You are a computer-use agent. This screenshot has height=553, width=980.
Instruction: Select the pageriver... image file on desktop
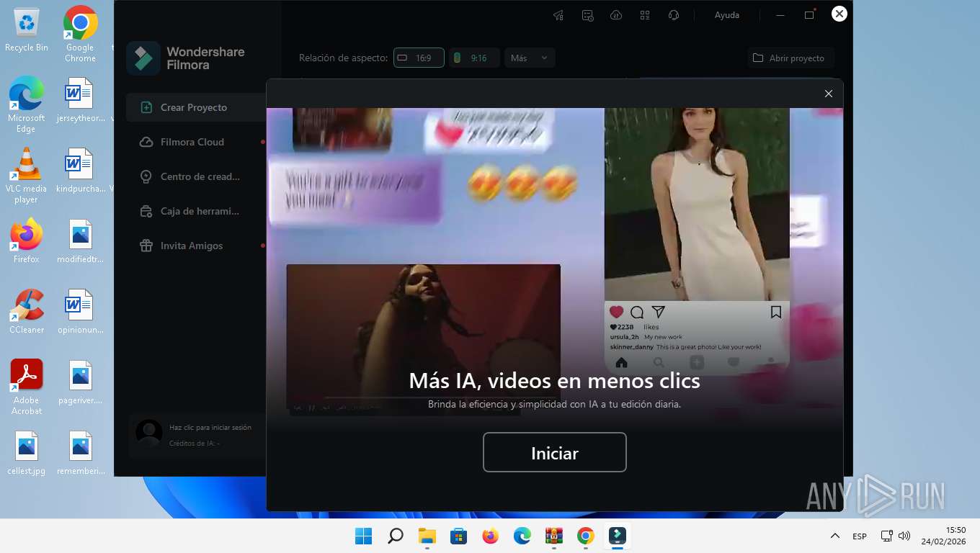[80, 382]
